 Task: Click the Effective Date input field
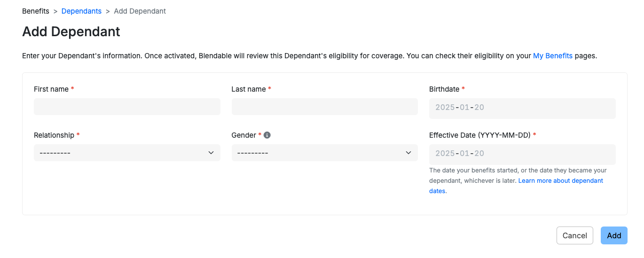[x=522, y=154]
